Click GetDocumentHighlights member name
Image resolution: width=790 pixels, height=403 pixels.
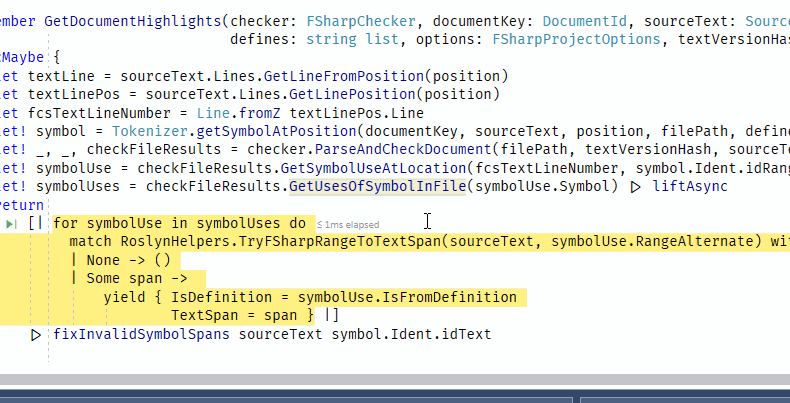pos(133,21)
